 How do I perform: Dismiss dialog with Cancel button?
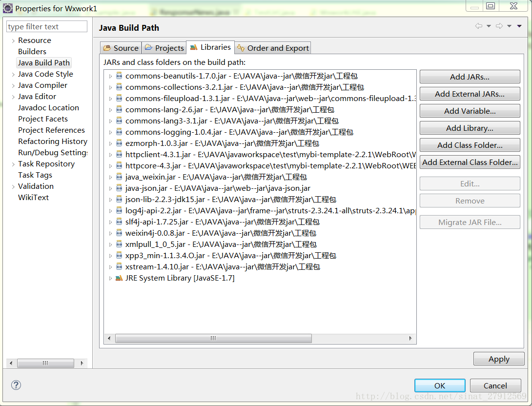495,386
